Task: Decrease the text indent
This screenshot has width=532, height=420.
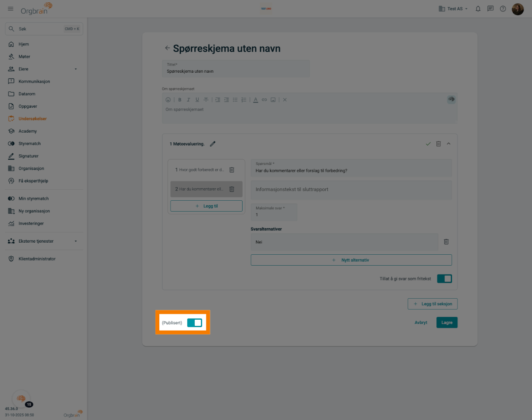Action: (x=226, y=100)
